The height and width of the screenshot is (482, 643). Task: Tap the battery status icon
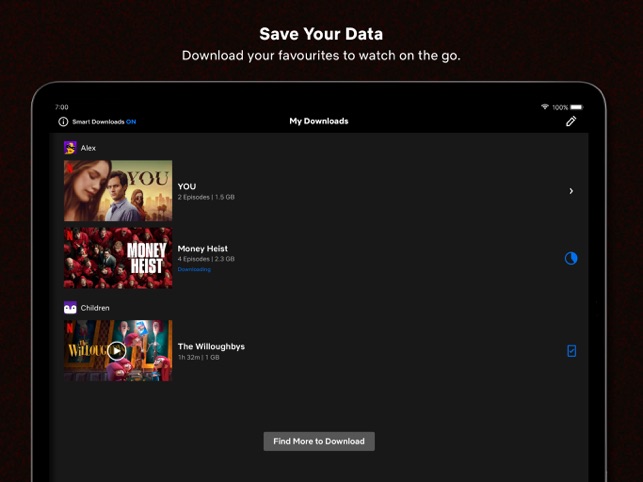pyautogui.click(x=577, y=107)
